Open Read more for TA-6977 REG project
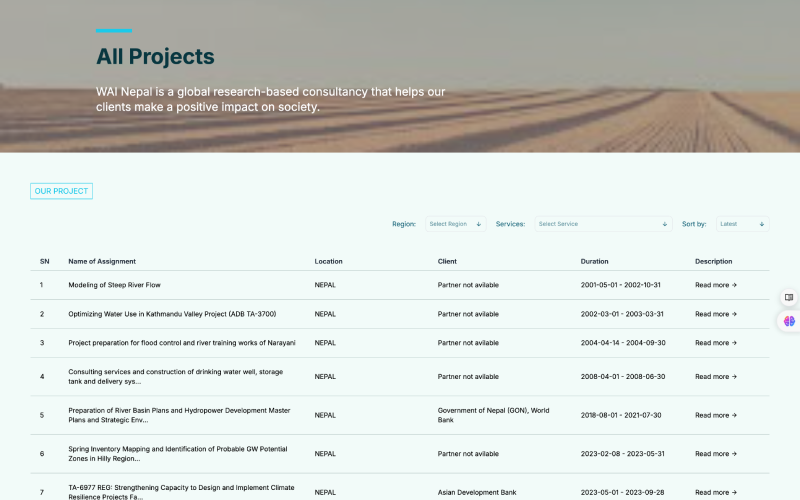Screen dimensions: 800x500 click(715, 492)
